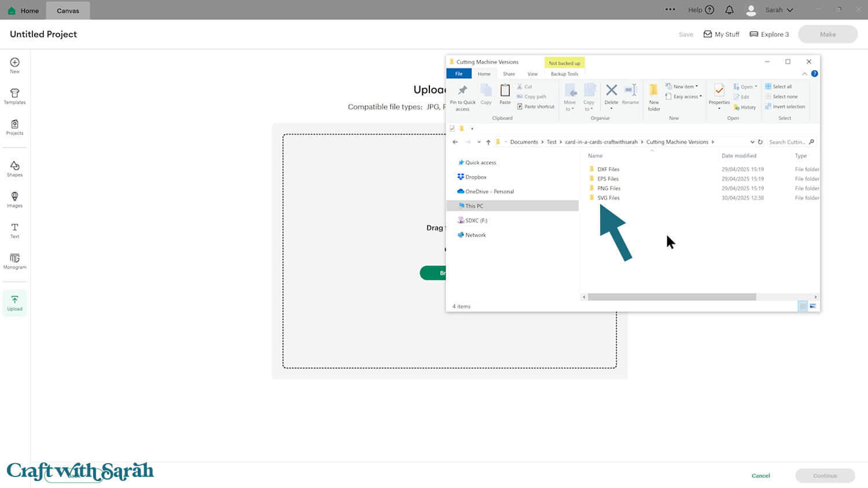Switch to large icons view toggle
Screen dimensions: 868x488
click(x=813, y=306)
